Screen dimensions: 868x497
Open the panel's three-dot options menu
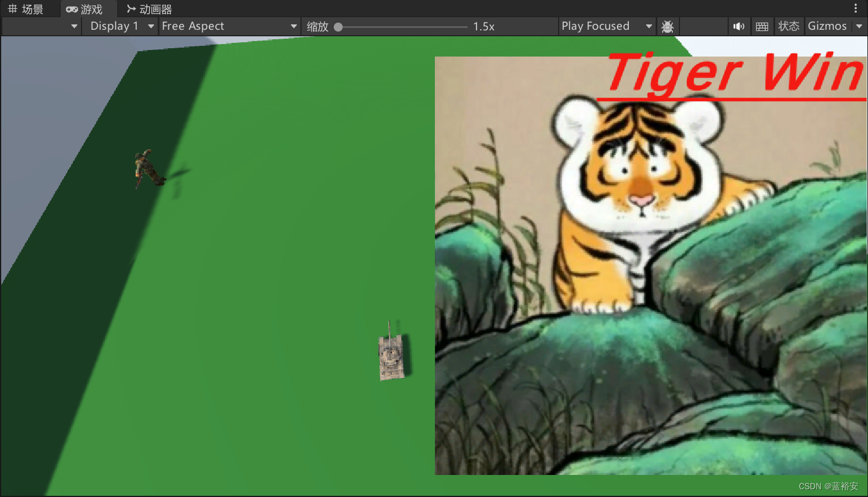pos(856,8)
